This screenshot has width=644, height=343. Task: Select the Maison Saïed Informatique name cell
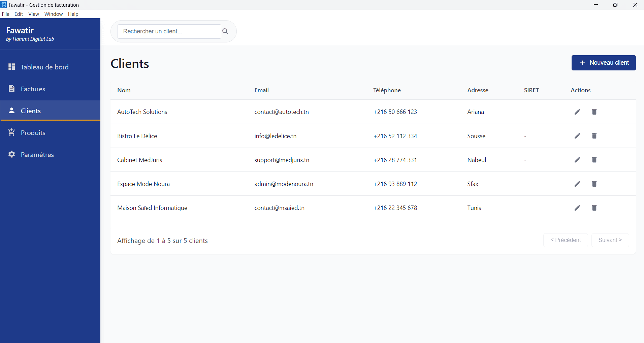tap(152, 208)
